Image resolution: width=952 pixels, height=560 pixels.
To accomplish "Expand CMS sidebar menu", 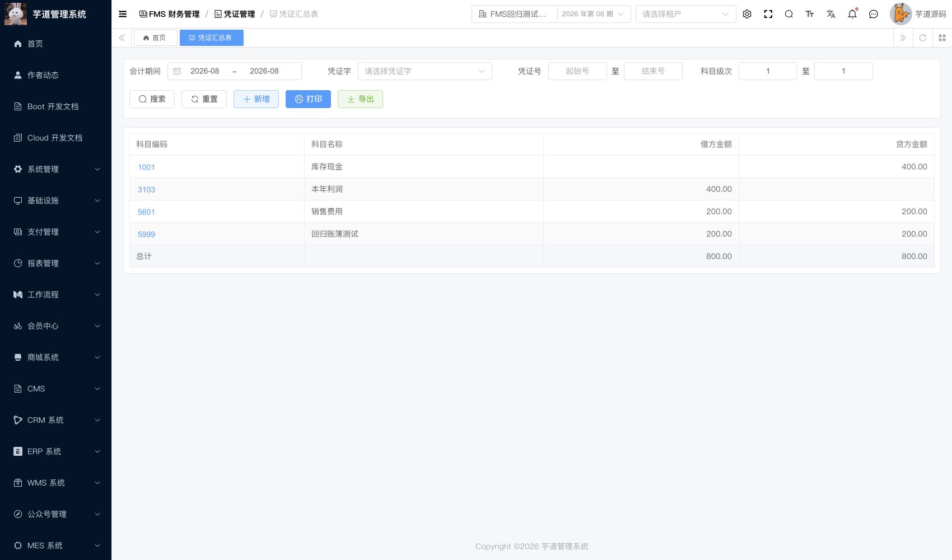I will pos(55,389).
